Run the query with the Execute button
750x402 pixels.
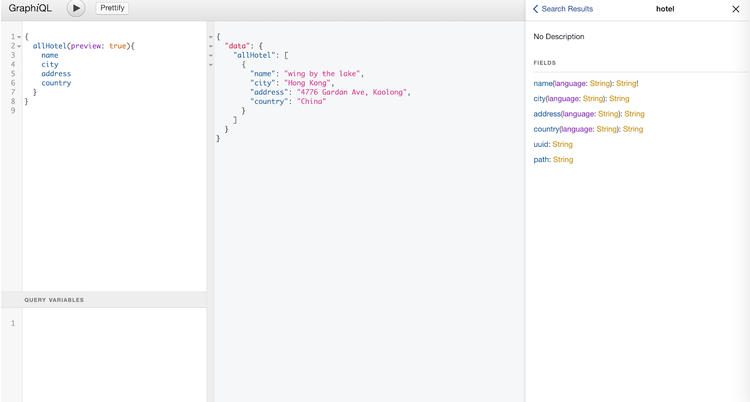pyautogui.click(x=76, y=8)
